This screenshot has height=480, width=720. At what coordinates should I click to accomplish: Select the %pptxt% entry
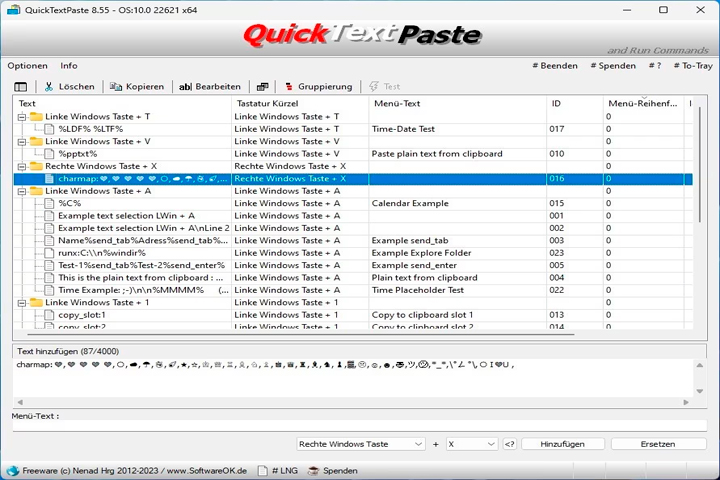pyautogui.click(x=78, y=154)
